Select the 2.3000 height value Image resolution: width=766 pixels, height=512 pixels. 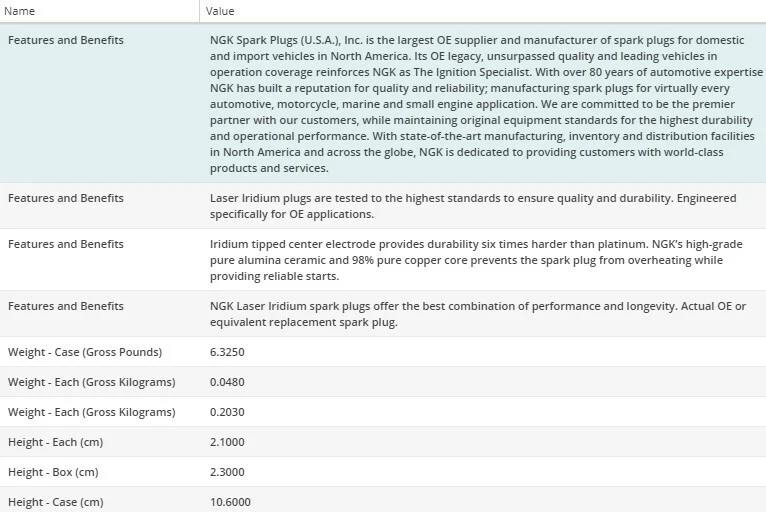pyautogui.click(x=227, y=472)
